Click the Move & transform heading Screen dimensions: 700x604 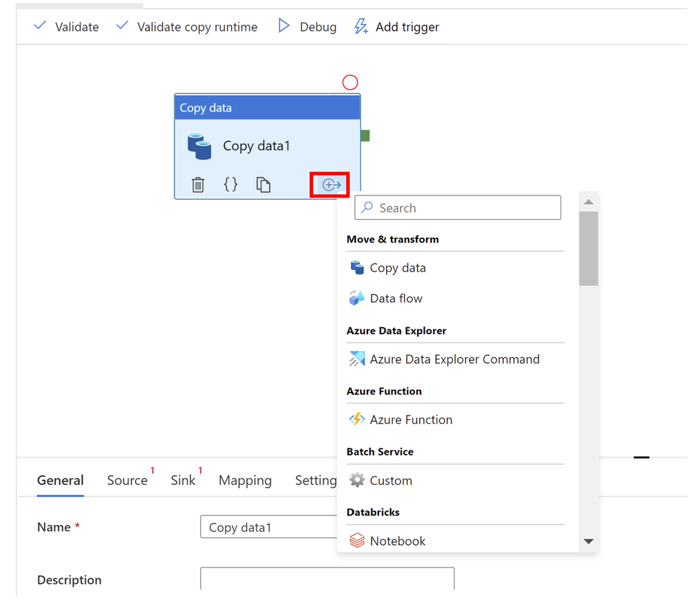pyautogui.click(x=392, y=239)
